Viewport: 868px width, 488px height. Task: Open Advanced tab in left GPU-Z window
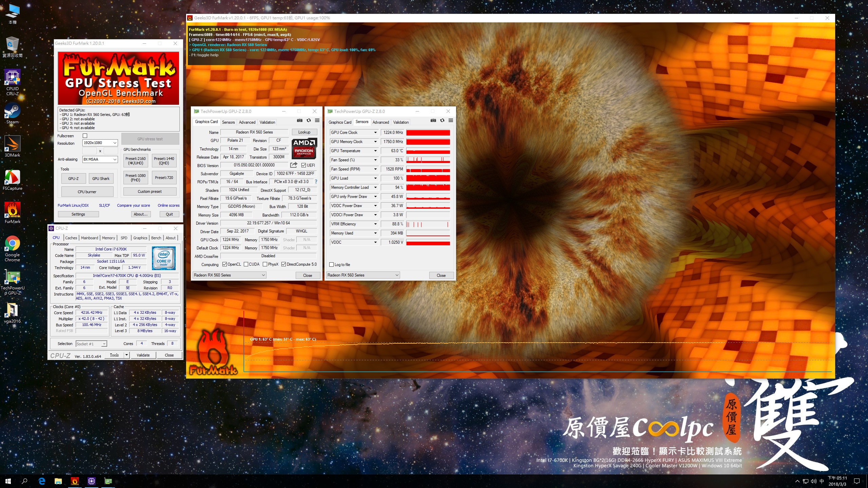click(247, 122)
